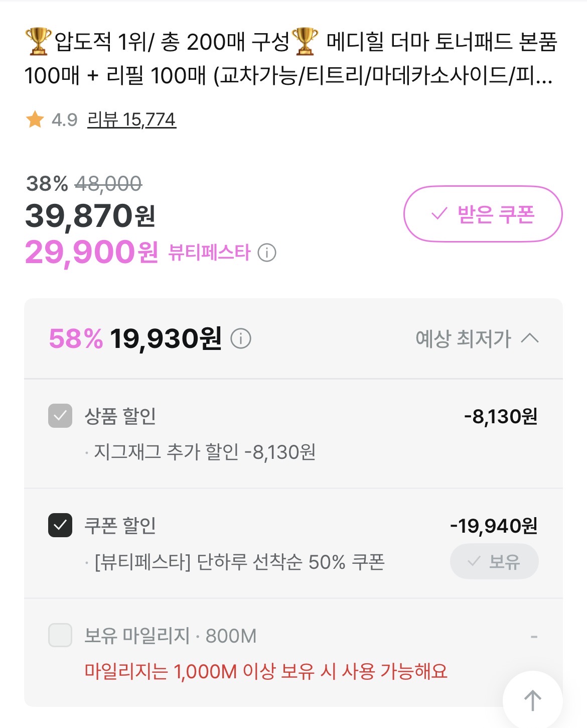
Task: Tap the pink 뷰티페스타 label
Action: tap(209, 253)
